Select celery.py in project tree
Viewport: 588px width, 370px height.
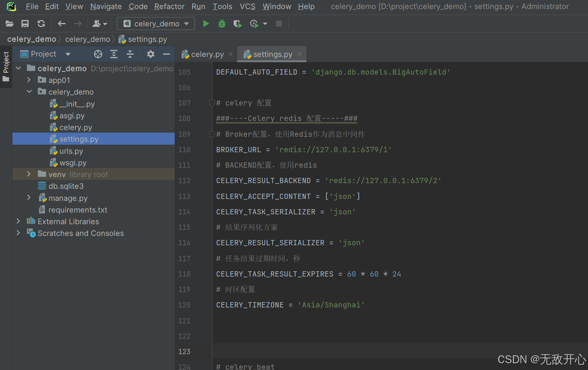click(71, 127)
